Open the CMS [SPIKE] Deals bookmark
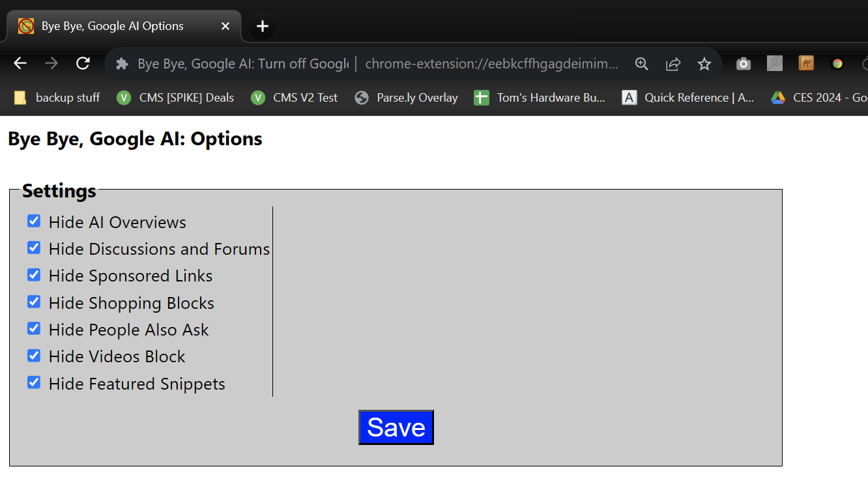Viewport: 868px width, 486px height. pyautogui.click(x=175, y=98)
